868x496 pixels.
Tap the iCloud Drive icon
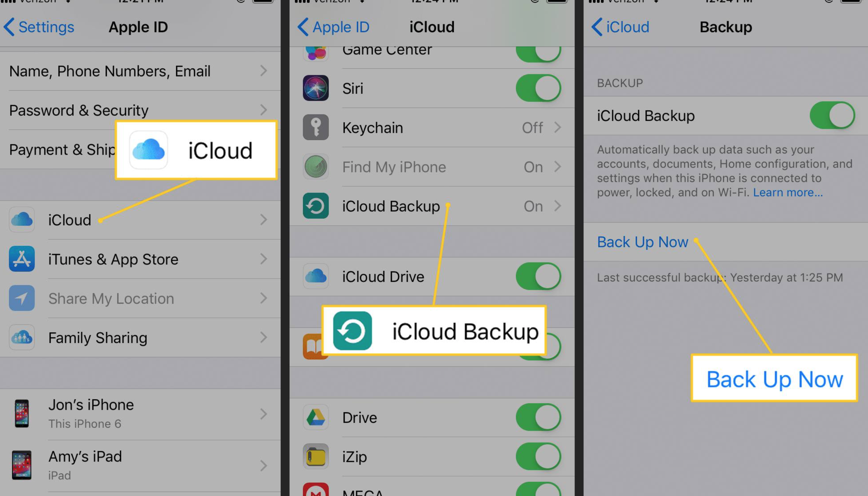pos(316,276)
